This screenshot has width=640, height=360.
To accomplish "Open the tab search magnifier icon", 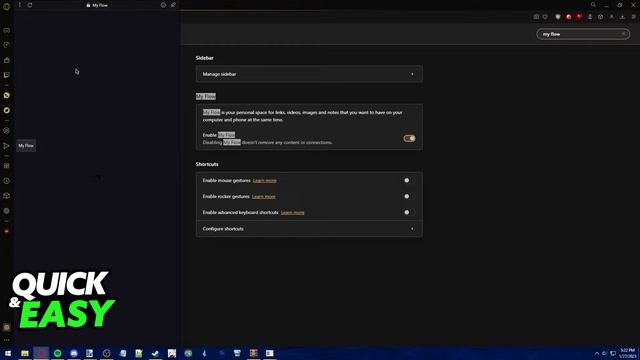I will click(593, 5).
